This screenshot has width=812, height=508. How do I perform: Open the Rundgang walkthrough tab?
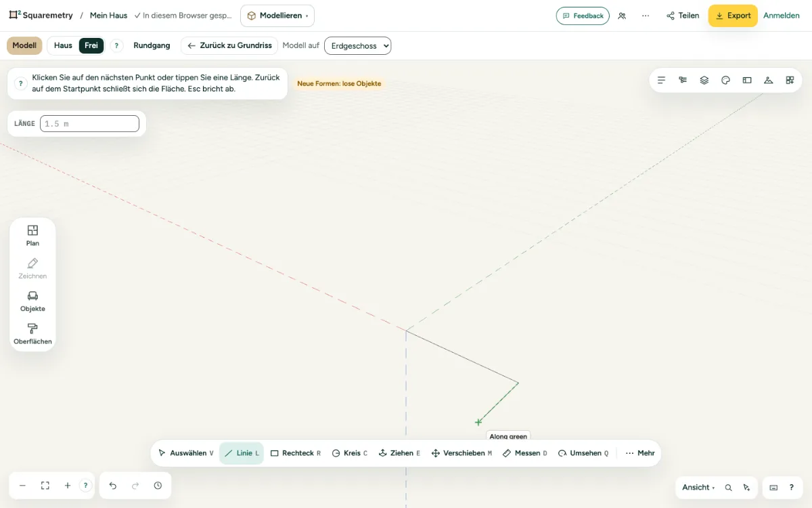click(x=152, y=45)
